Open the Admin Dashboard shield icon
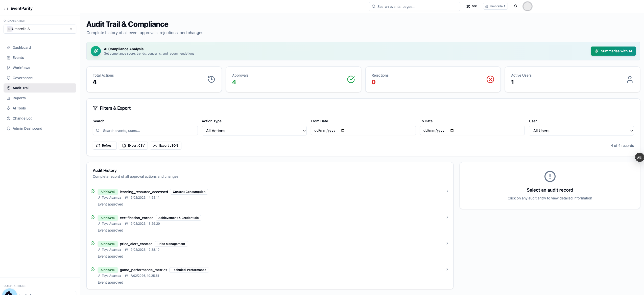 pyautogui.click(x=9, y=128)
